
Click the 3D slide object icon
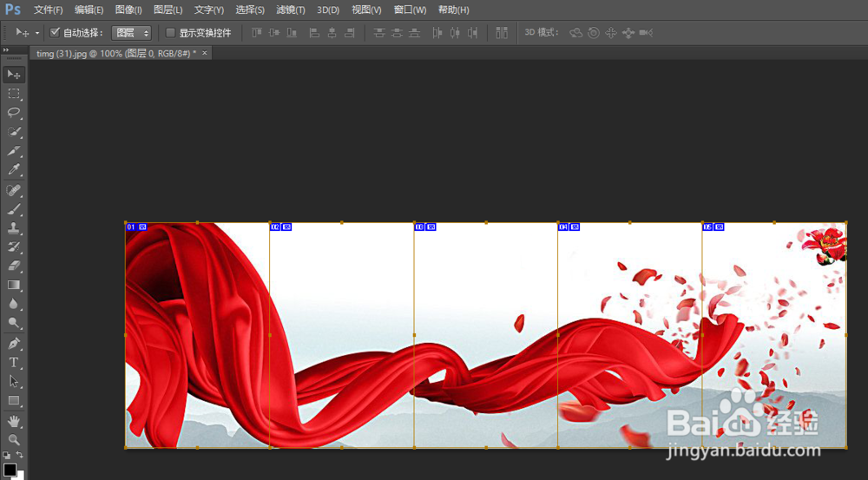(x=628, y=33)
